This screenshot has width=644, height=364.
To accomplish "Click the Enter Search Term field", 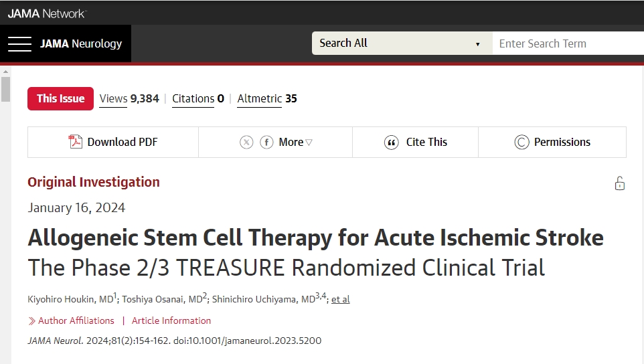I will coord(569,43).
